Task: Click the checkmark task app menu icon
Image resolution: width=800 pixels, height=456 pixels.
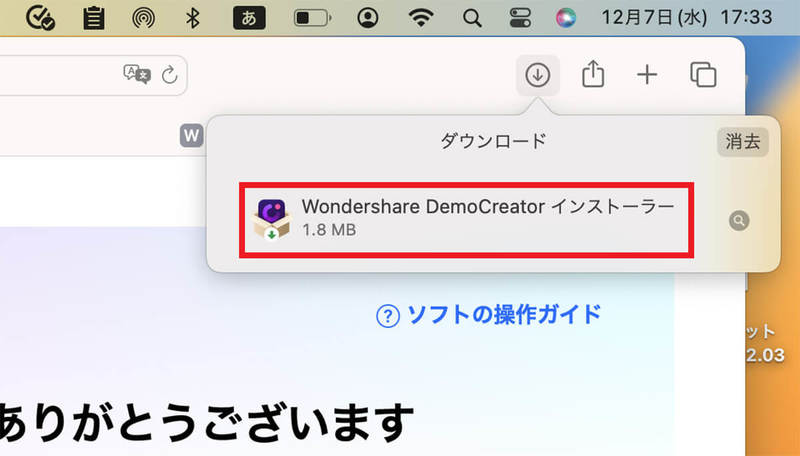Action: (x=40, y=18)
